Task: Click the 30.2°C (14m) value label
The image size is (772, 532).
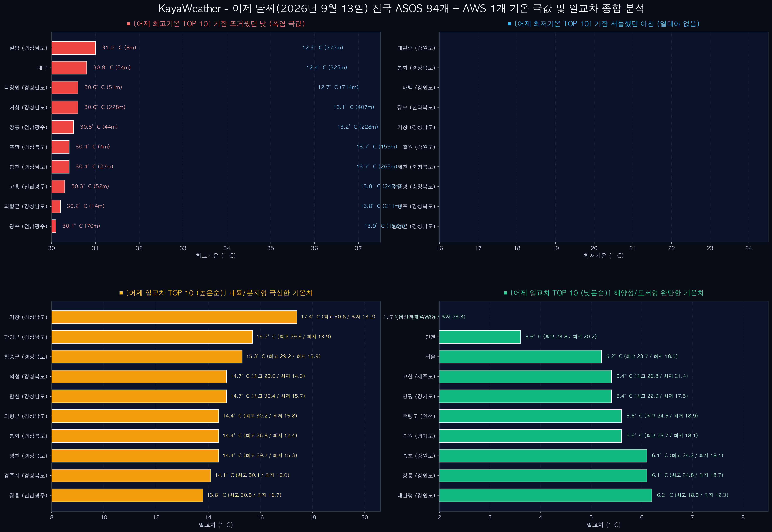Action: click(x=86, y=206)
